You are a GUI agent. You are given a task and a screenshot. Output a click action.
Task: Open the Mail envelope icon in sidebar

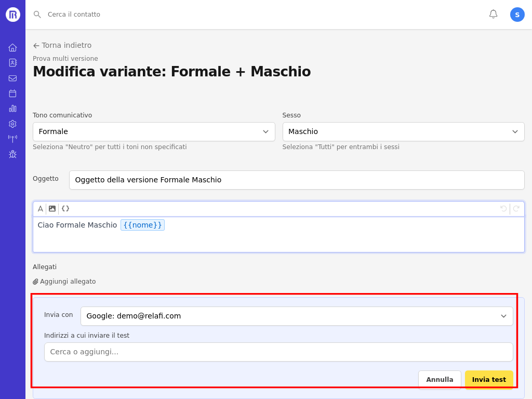click(12, 78)
